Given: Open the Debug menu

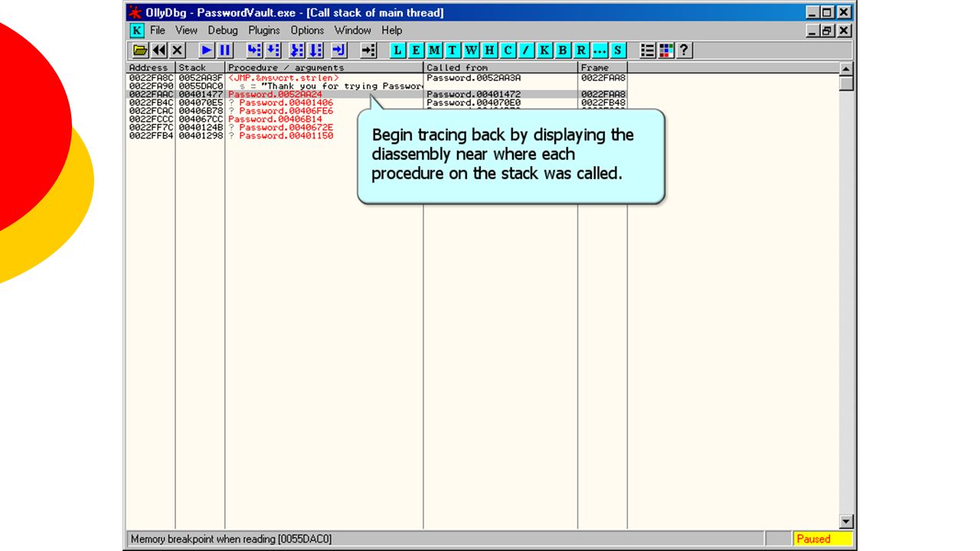Looking at the screenshot, I should click(x=223, y=31).
